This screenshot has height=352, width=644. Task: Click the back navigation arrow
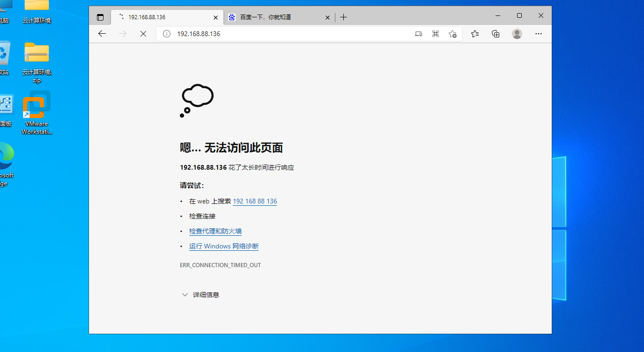pos(102,34)
